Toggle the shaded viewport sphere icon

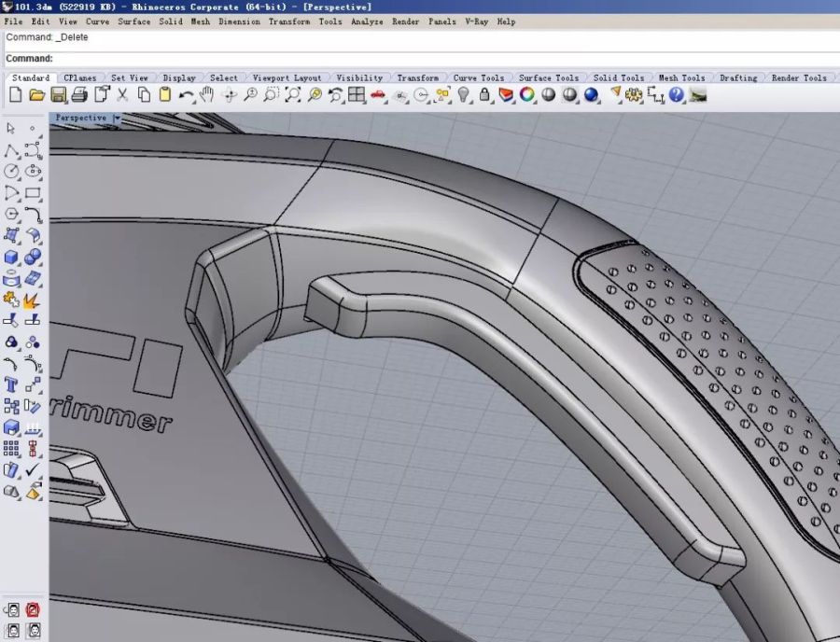[x=549, y=94]
